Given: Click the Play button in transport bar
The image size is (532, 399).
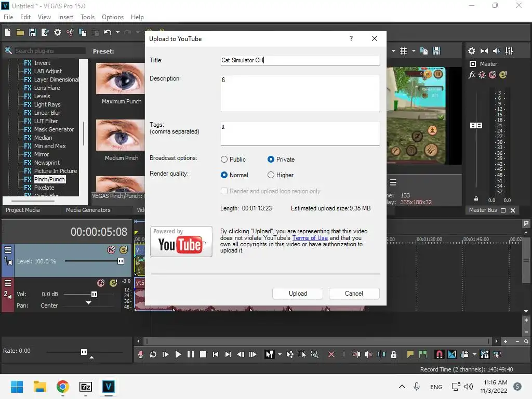Looking at the screenshot, I should coord(178,354).
